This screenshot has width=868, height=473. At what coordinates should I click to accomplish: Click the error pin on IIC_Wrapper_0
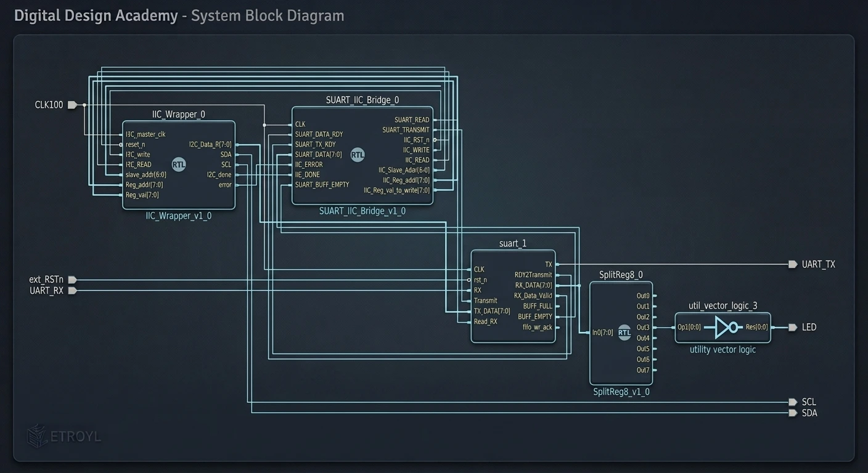225,185
